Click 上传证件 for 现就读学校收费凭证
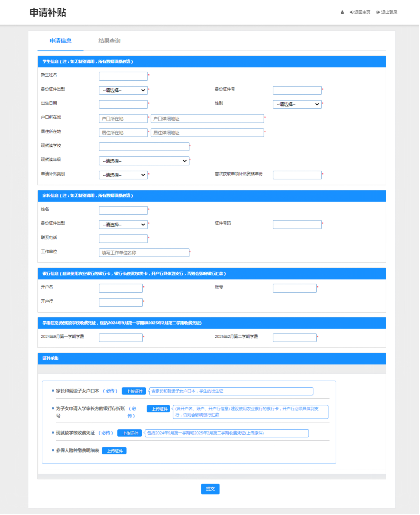420x515 pixels. (x=129, y=433)
